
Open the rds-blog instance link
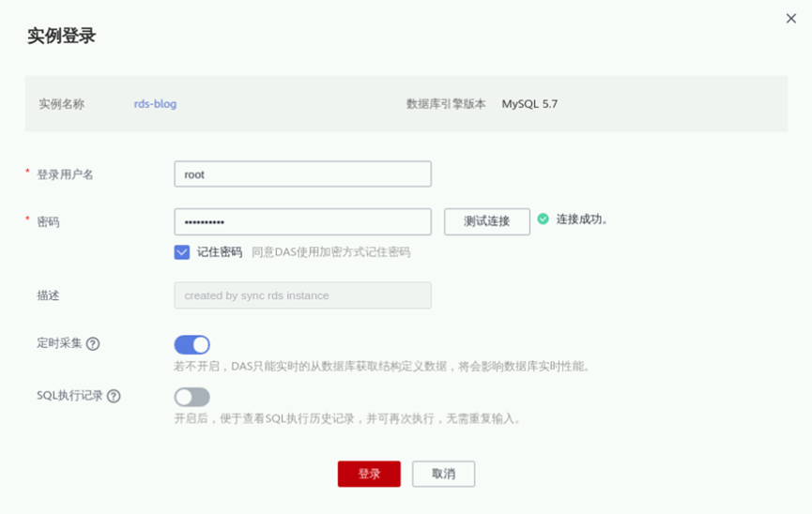155,103
